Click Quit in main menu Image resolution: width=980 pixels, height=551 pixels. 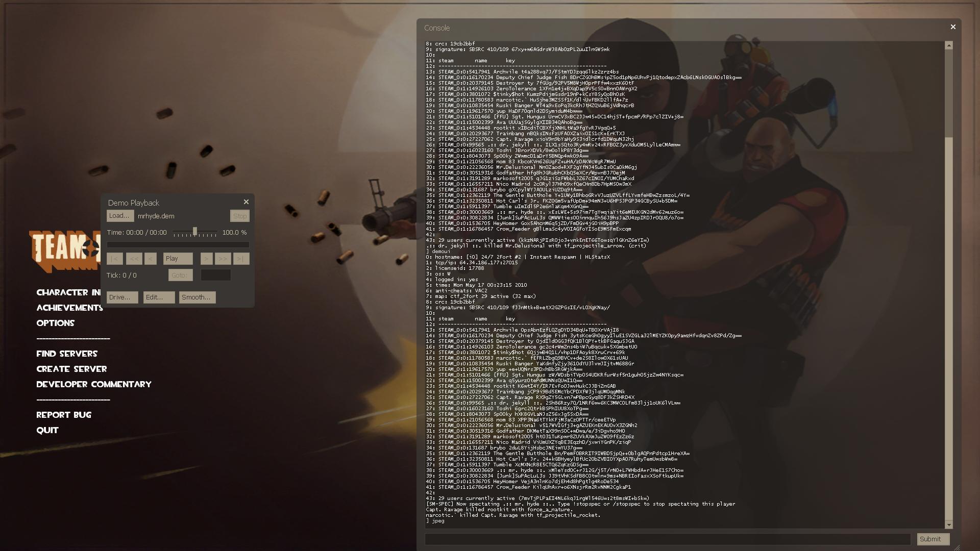coord(47,430)
